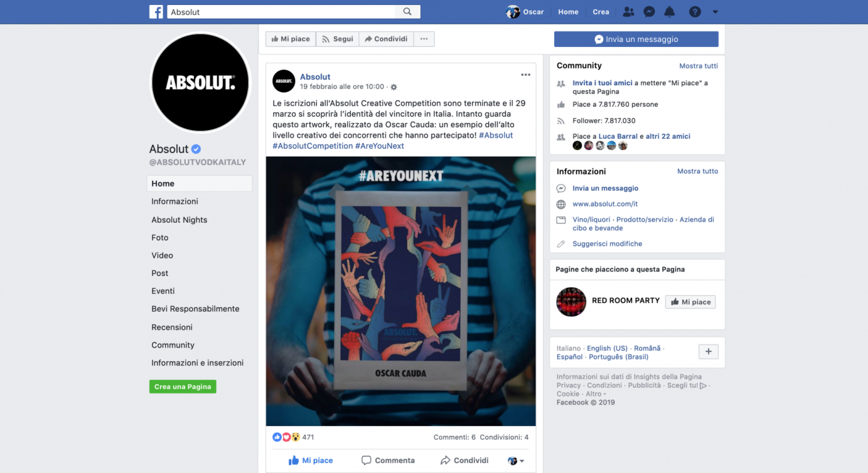Open the page more options ellipsis button
The image size is (868, 473).
(424, 39)
